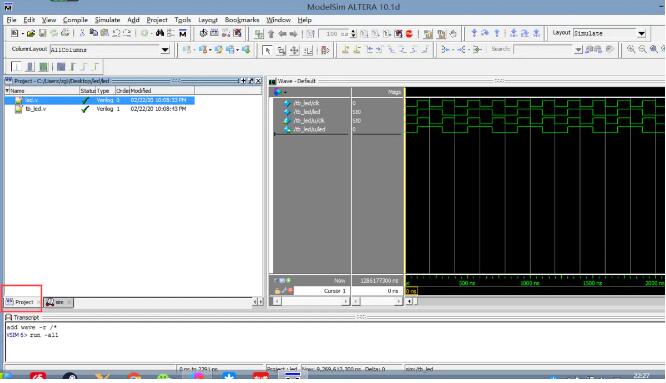Click the Save disk icon in toolbar
Viewport: 666px width, 383px height.
(42, 33)
